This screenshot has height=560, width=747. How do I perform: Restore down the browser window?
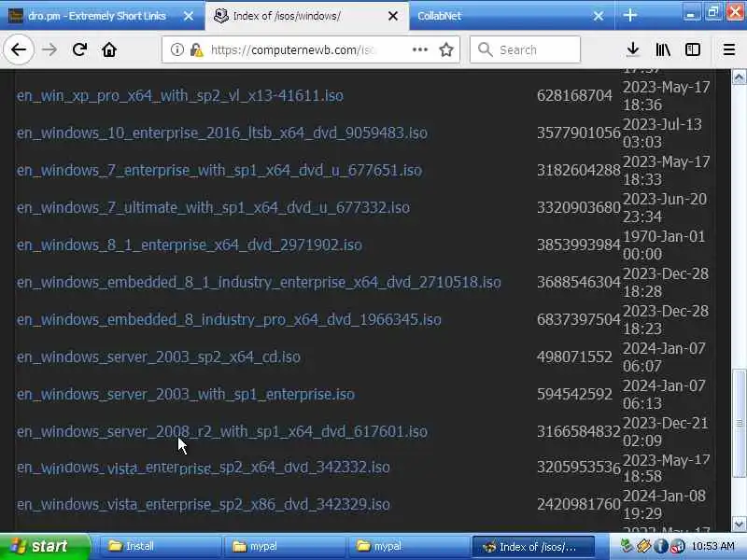pyautogui.click(x=713, y=13)
